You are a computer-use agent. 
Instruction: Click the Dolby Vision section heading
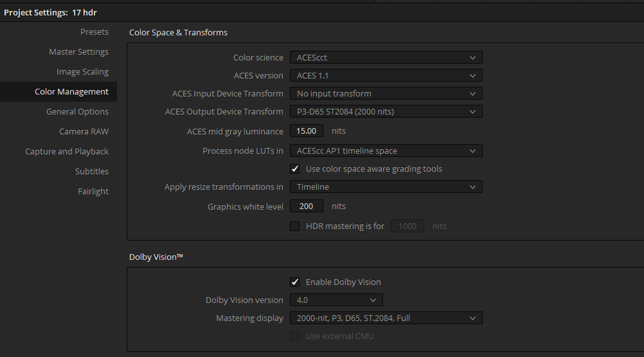156,257
